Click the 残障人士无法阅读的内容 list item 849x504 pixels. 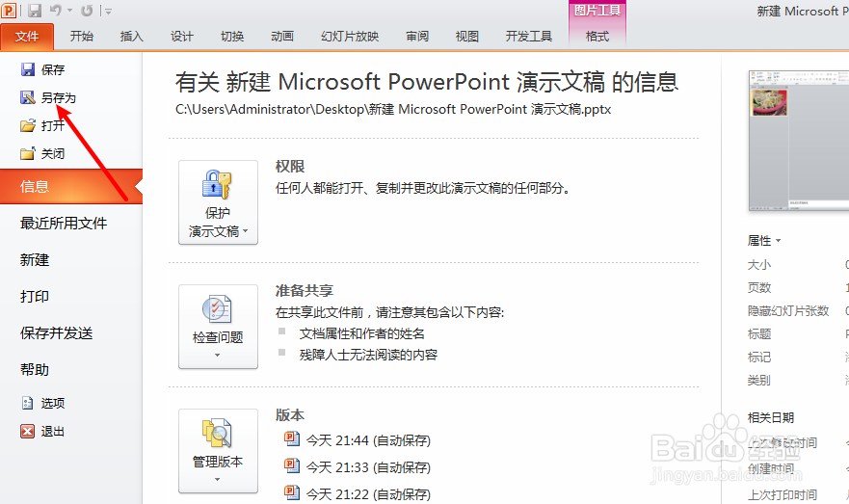(x=369, y=355)
